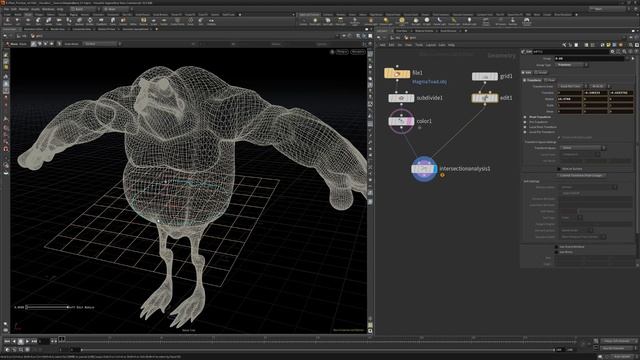Viewport: 640px width, 360px height.
Task: Click the No cam viewport button
Action: click(358, 52)
